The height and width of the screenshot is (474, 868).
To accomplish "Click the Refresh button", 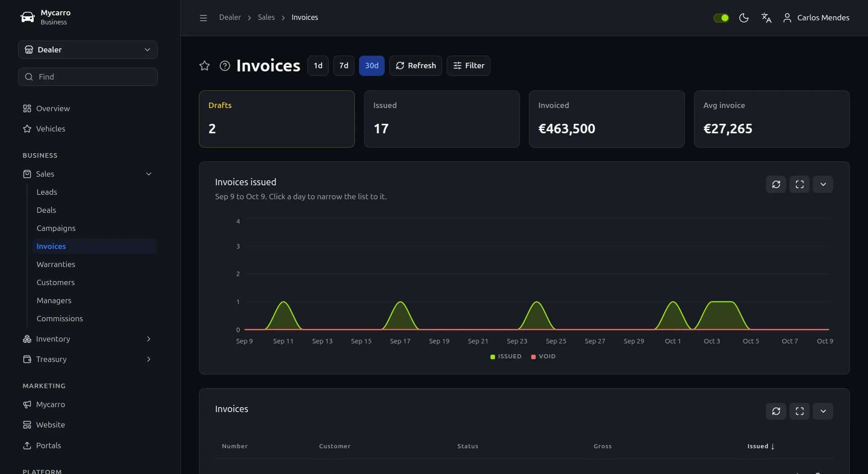I will [x=415, y=66].
